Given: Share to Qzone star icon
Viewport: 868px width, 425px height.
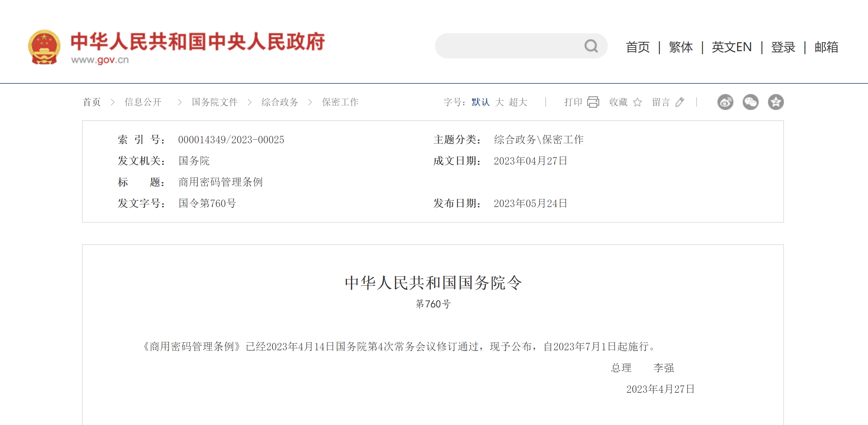Looking at the screenshot, I should click(776, 102).
